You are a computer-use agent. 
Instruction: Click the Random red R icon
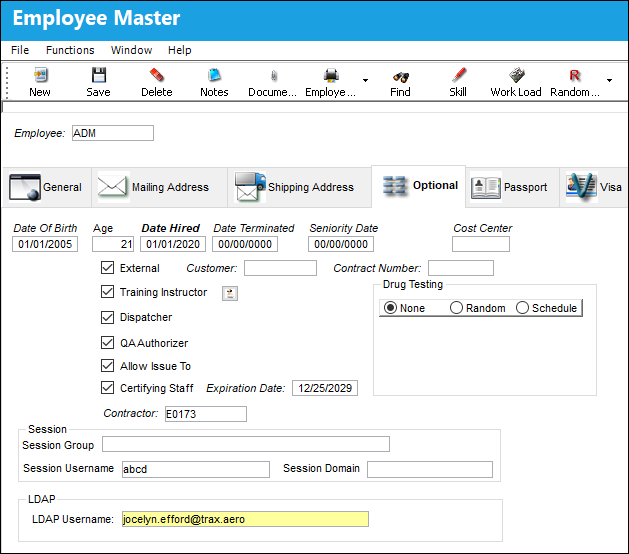(574, 75)
